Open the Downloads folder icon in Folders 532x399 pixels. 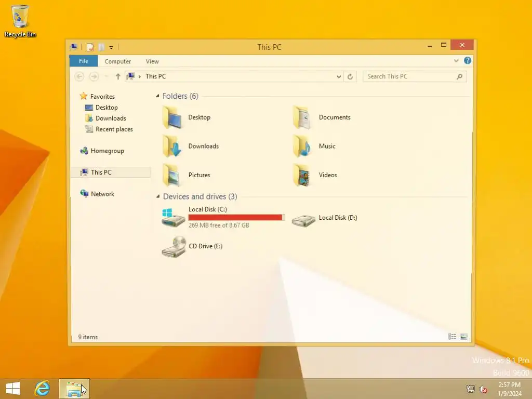point(172,146)
